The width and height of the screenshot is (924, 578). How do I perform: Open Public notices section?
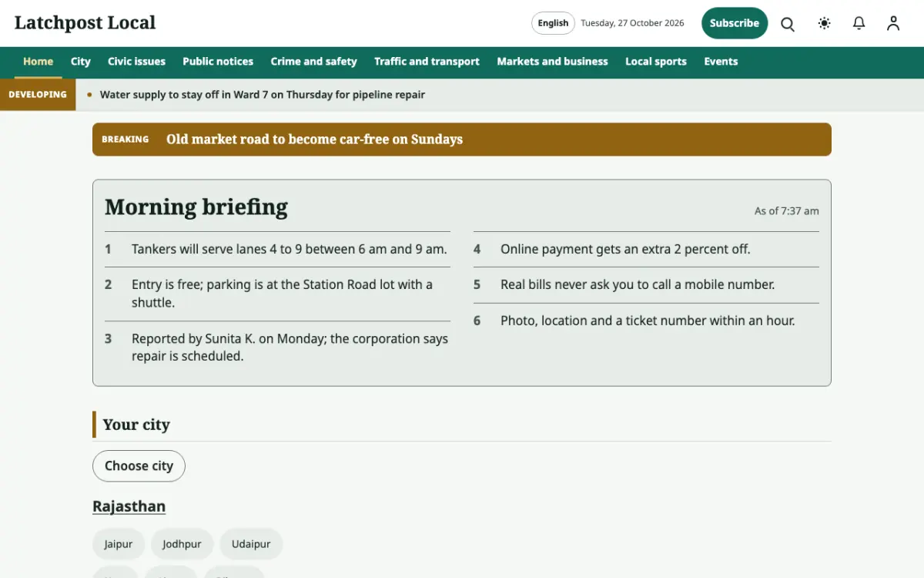pyautogui.click(x=218, y=62)
